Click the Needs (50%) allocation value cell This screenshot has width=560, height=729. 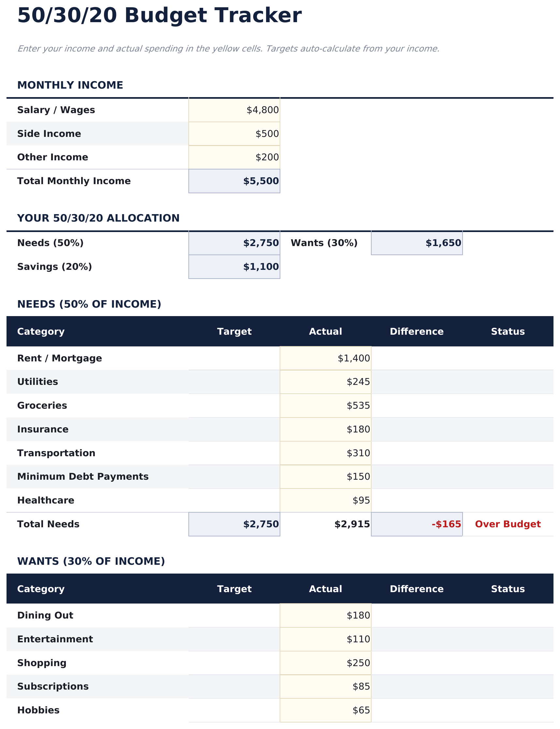tap(234, 243)
